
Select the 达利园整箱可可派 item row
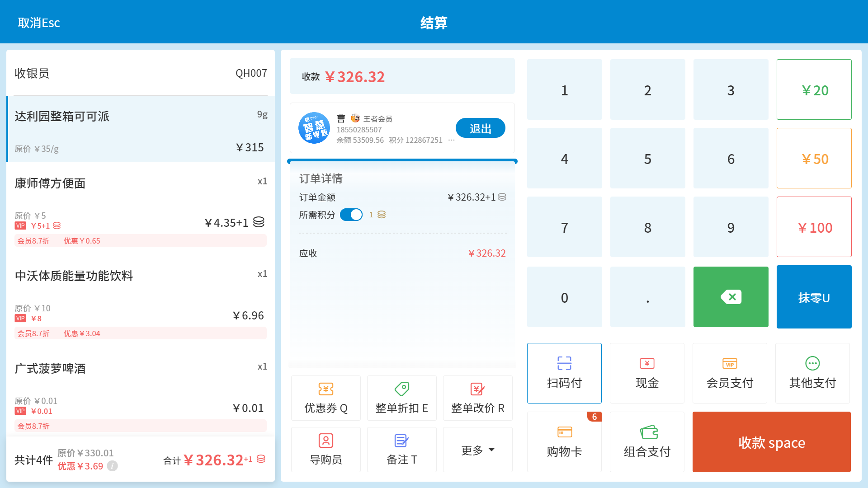point(141,129)
